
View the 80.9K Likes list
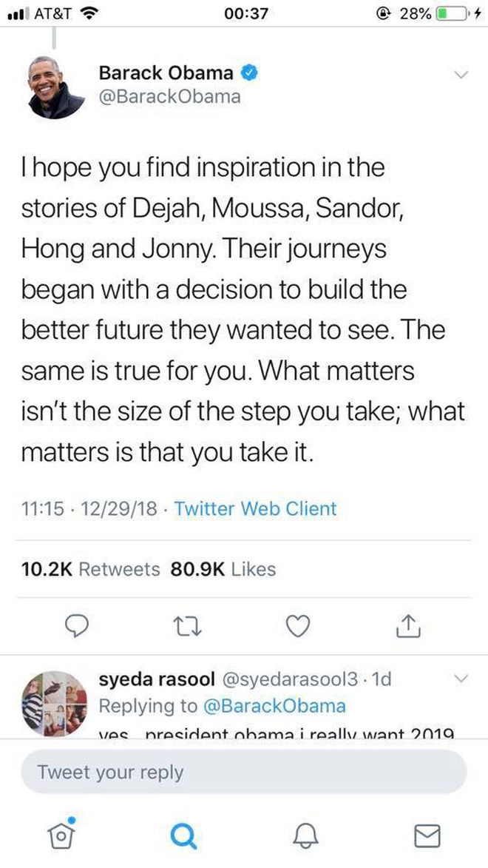tap(223, 569)
